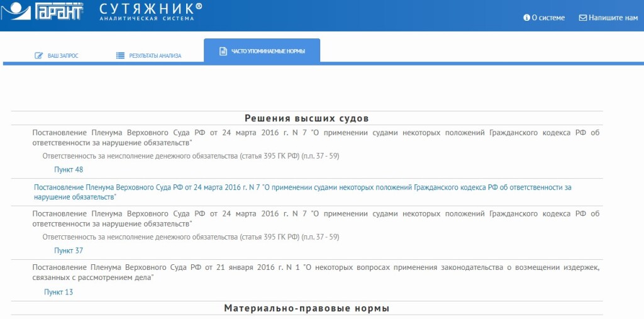
Task: Switch to the Результаты анализа tab
Action: coord(155,55)
